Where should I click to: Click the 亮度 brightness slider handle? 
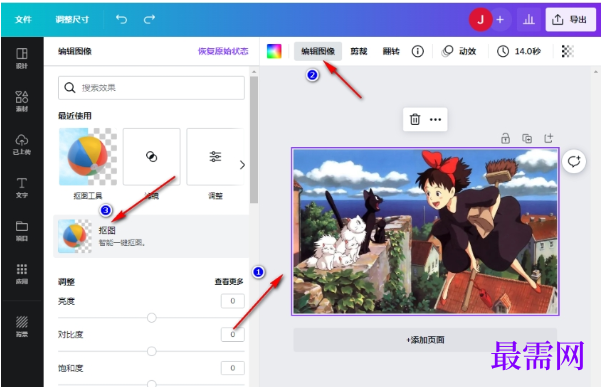(x=152, y=318)
